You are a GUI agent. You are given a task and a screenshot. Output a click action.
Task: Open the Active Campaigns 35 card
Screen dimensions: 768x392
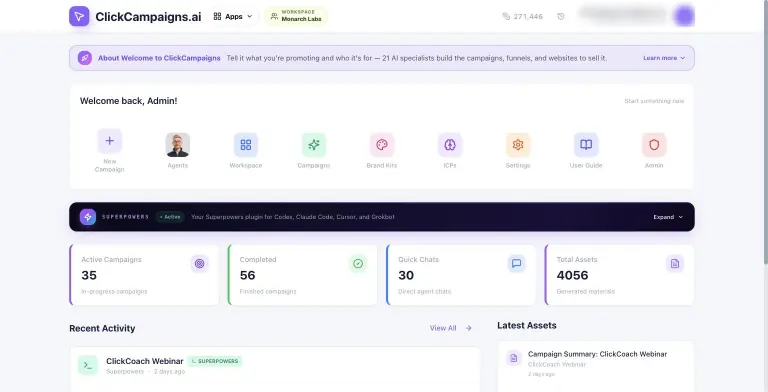click(x=144, y=275)
